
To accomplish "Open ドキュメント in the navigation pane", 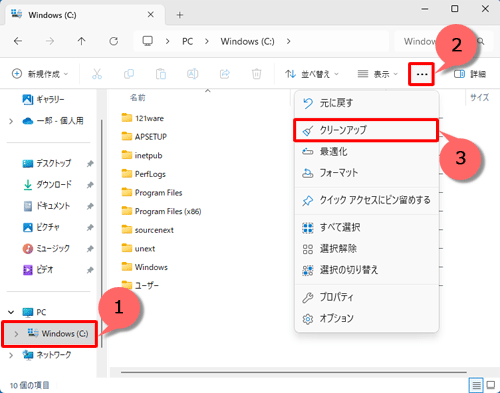I will pos(46,206).
